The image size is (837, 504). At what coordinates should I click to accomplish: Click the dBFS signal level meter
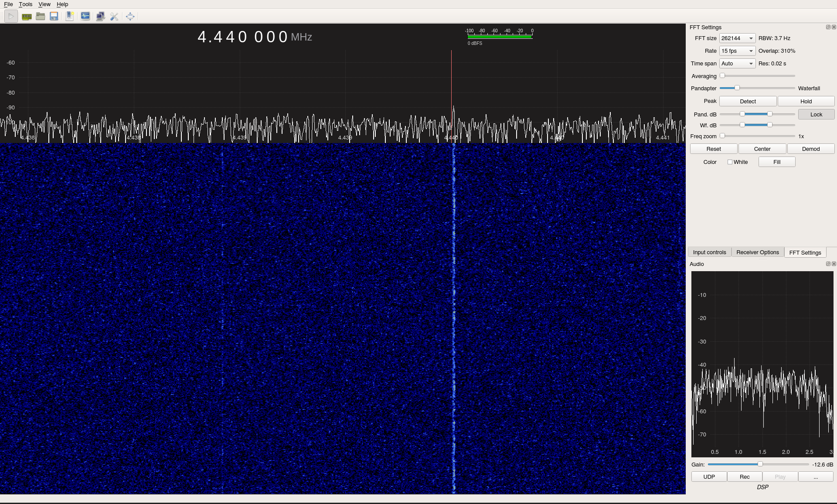click(x=500, y=37)
